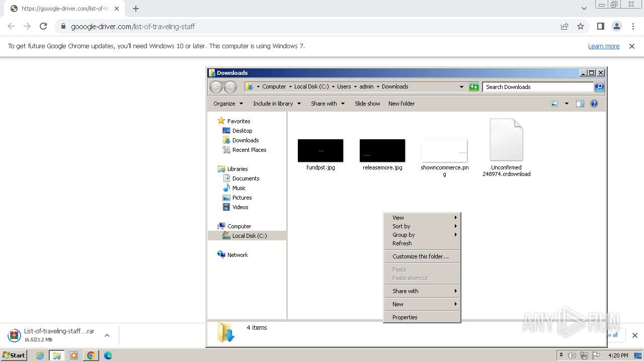The image size is (644, 362).
Task: Show the preview pane
Action: point(580,104)
